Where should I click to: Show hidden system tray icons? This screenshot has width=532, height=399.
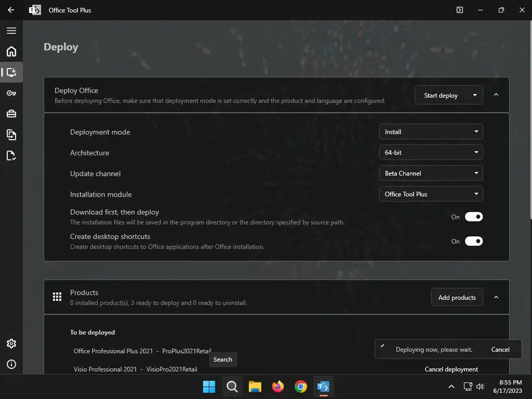[x=451, y=387]
